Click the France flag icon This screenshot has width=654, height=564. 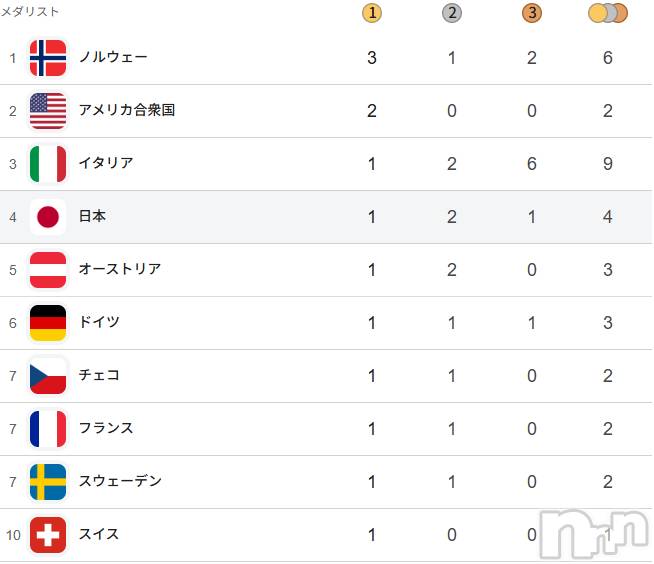pyautogui.click(x=48, y=429)
